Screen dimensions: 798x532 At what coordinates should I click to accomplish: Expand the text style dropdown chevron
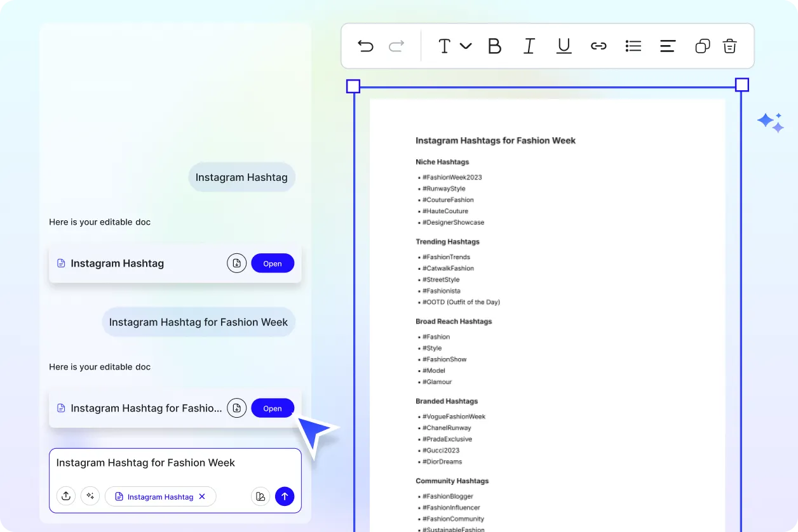point(466,46)
